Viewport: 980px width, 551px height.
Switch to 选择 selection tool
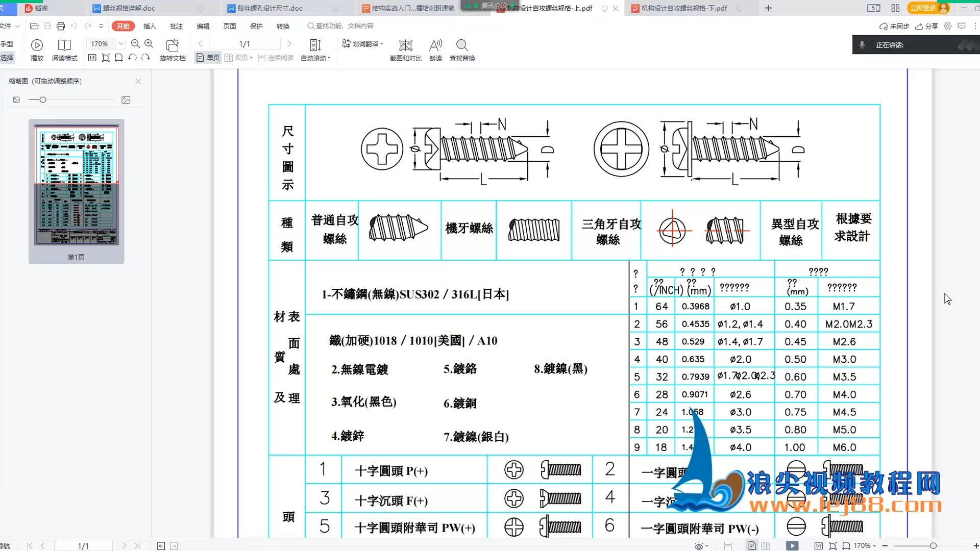tap(7, 58)
